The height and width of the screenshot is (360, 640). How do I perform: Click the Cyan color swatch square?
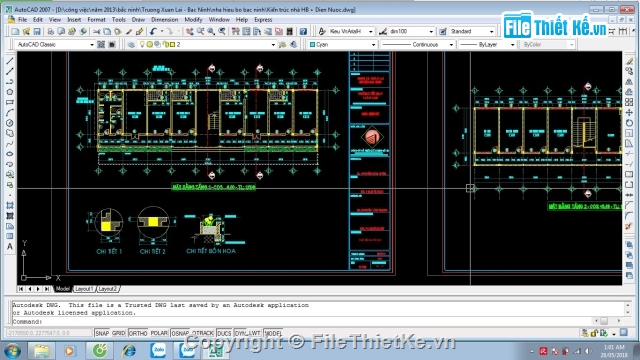click(312, 44)
